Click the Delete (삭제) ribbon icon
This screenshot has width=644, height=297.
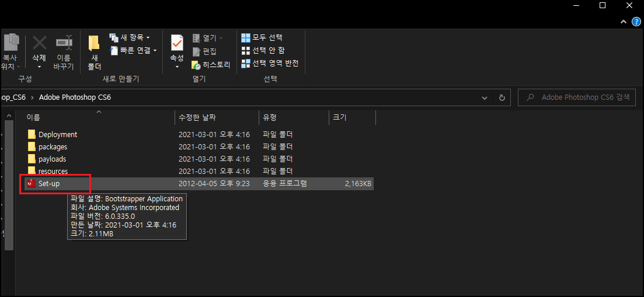point(40,43)
